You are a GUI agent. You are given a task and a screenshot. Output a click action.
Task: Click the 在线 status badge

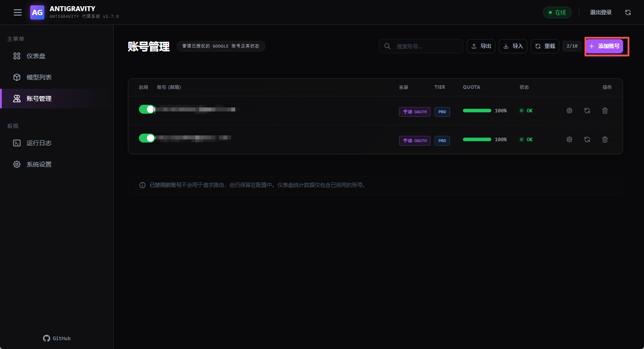pyautogui.click(x=557, y=12)
